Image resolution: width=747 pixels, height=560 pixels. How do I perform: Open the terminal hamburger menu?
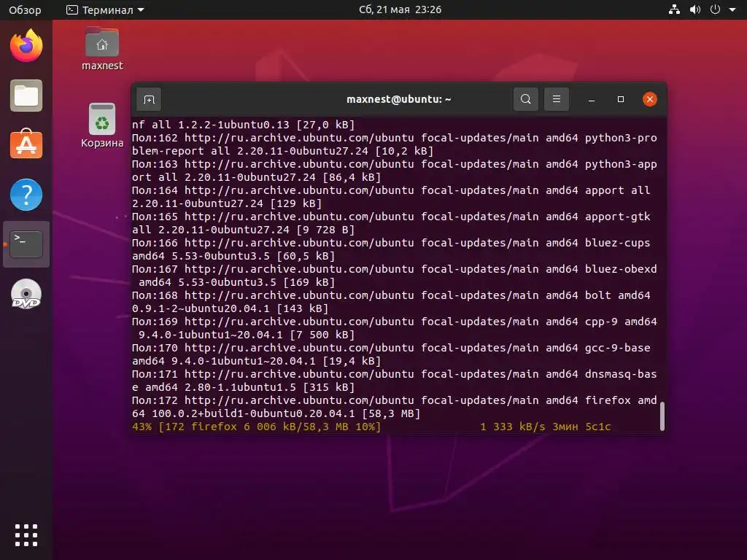[556, 99]
